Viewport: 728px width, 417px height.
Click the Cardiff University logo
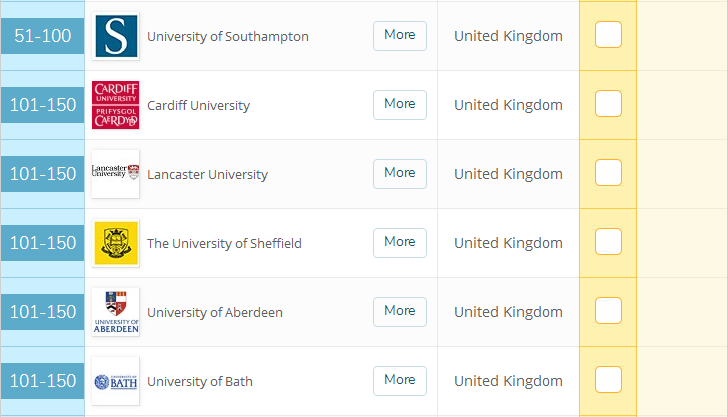pos(115,105)
